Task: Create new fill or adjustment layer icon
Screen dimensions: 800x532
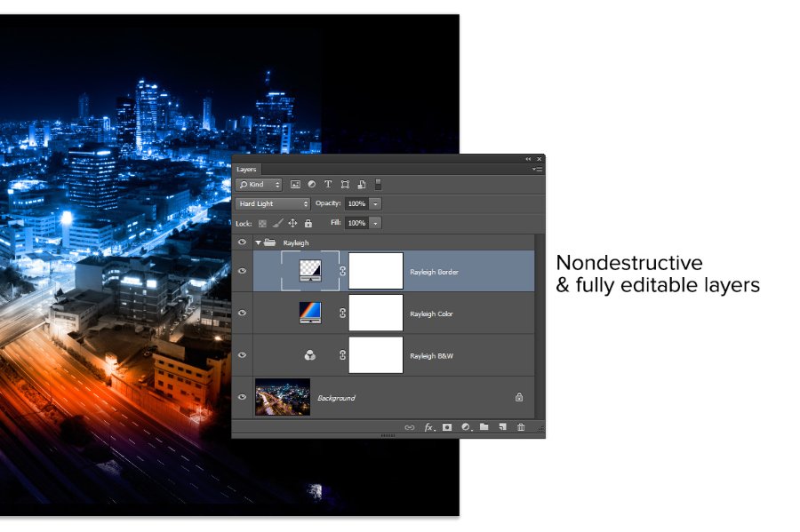Action: (x=466, y=427)
